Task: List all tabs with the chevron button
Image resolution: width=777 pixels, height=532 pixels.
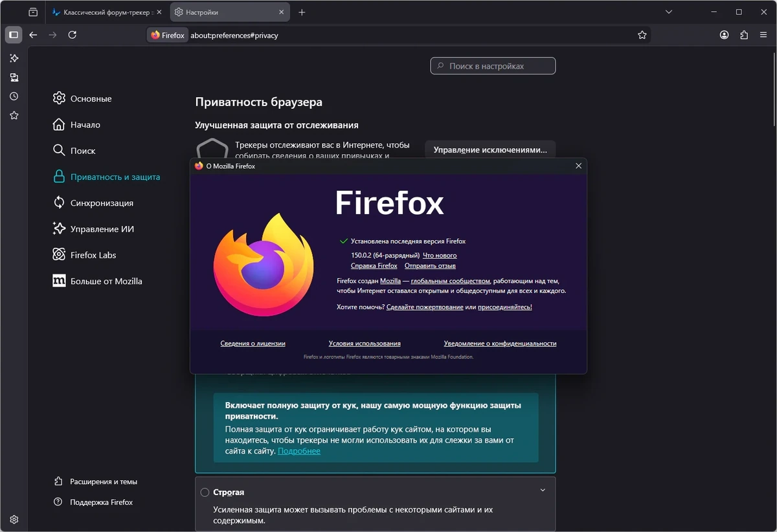Action: (669, 12)
